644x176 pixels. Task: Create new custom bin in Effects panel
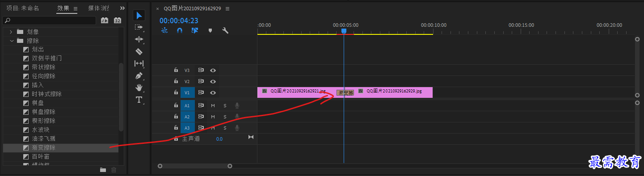pos(103,170)
